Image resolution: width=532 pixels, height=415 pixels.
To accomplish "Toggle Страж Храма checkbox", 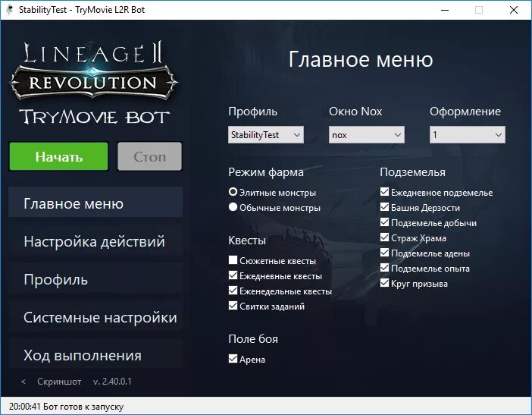I will (x=384, y=237).
